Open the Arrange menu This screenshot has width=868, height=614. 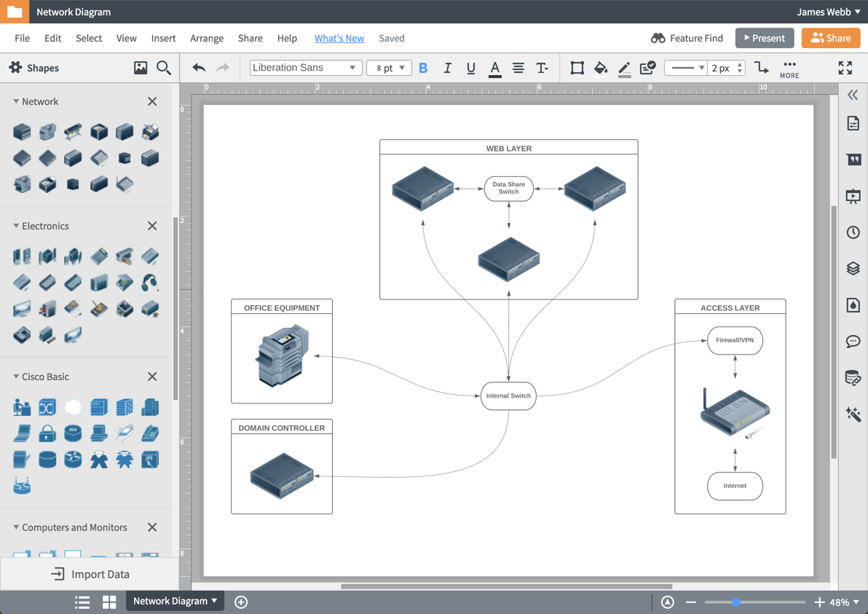pyautogui.click(x=206, y=38)
